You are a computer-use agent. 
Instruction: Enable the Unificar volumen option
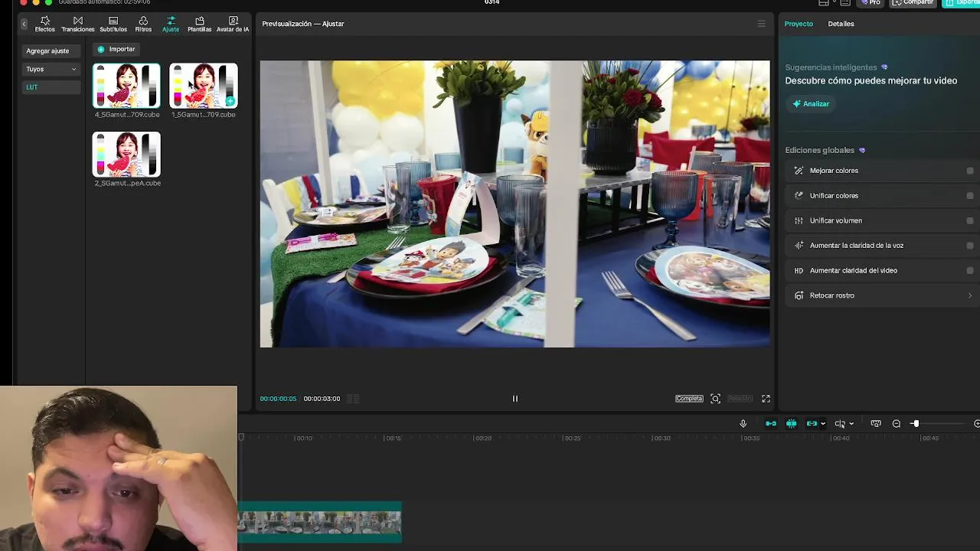point(970,220)
